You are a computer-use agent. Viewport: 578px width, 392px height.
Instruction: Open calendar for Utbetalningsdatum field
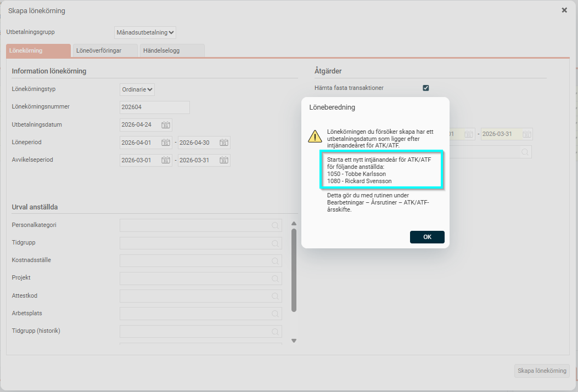pyautogui.click(x=165, y=125)
